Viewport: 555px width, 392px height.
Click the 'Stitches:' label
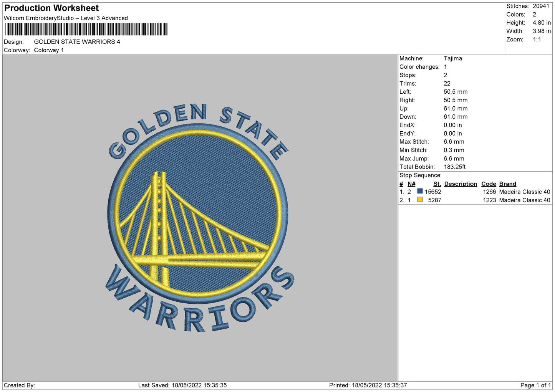[517, 6]
